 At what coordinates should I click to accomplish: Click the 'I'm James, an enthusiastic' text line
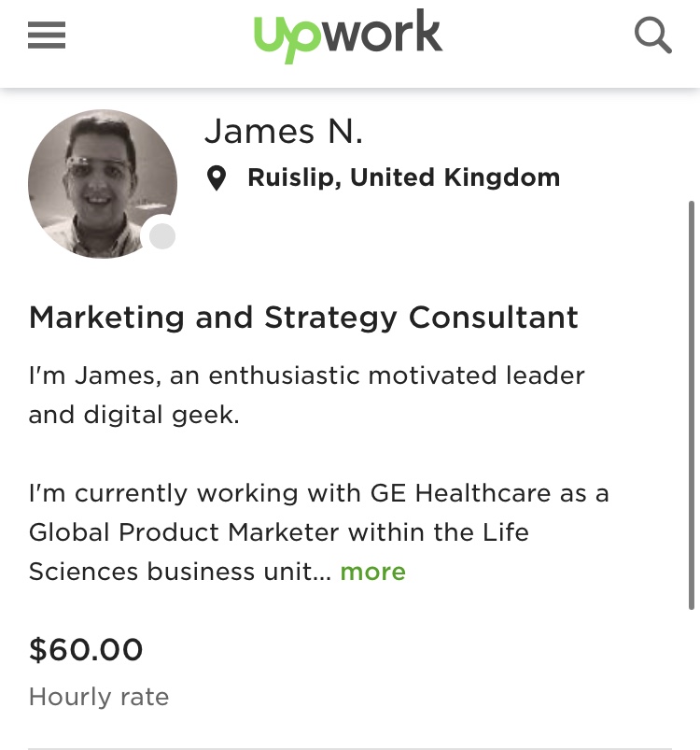307,375
